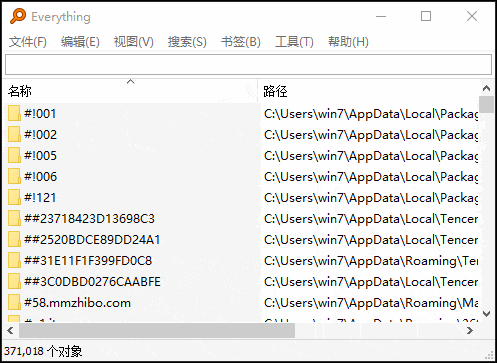Maximize the Everything window
Viewport: 497px width, 363px height.
click(426, 16)
